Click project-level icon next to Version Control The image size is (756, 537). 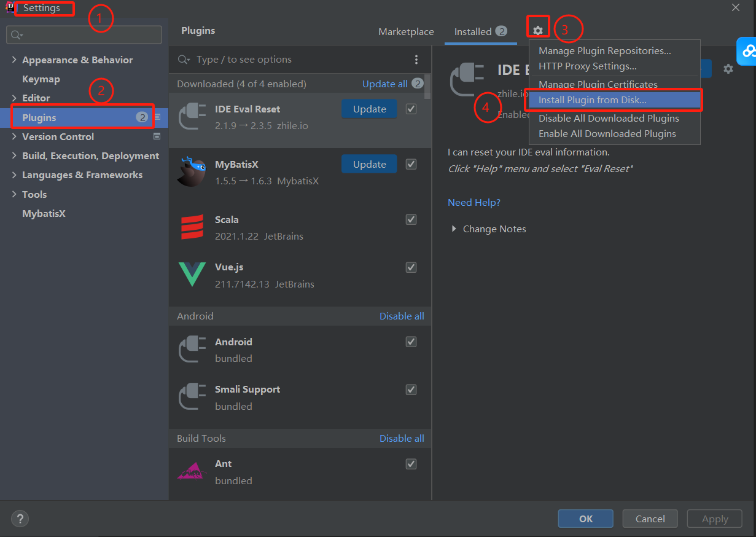pos(157,136)
